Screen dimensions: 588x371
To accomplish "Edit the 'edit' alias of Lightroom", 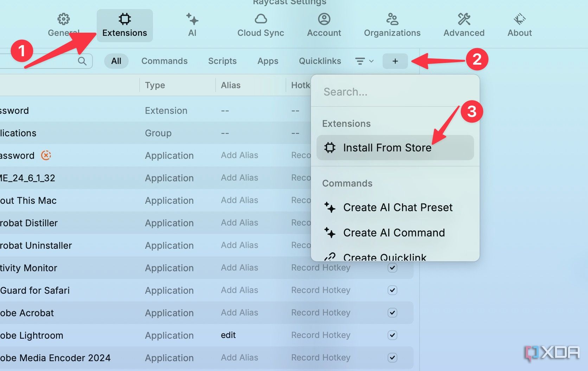I will pos(228,335).
